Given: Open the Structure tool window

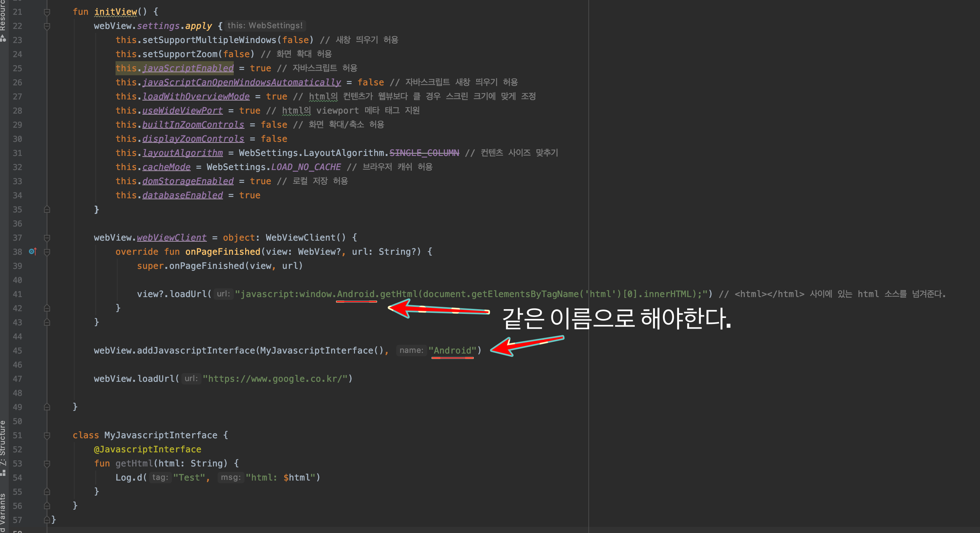Looking at the screenshot, I should pyautogui.click(x=3, y=442).
